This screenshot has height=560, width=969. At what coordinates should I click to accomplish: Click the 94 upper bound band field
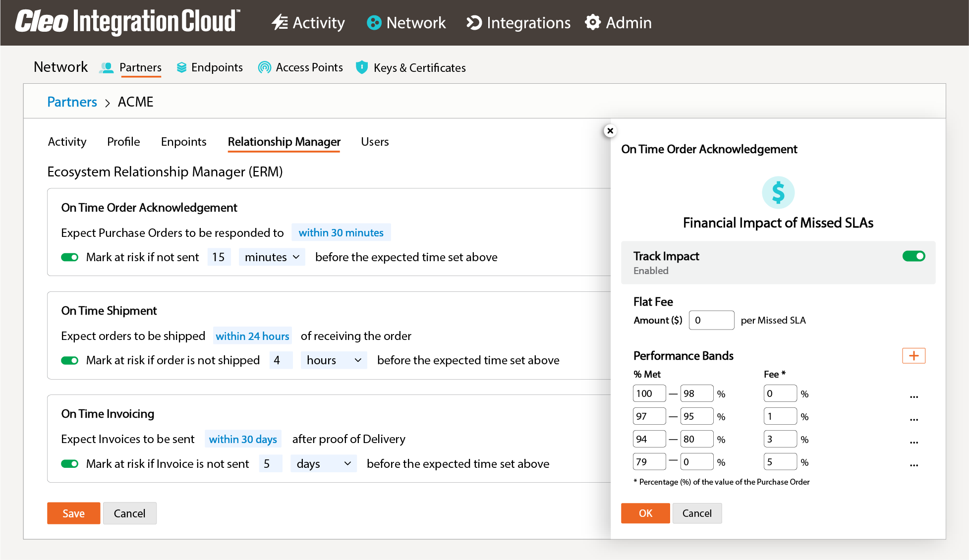(649, 439)
